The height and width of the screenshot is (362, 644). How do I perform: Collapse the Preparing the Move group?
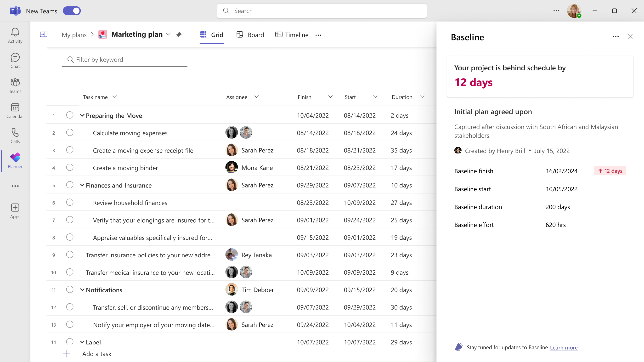pos(82,115)
